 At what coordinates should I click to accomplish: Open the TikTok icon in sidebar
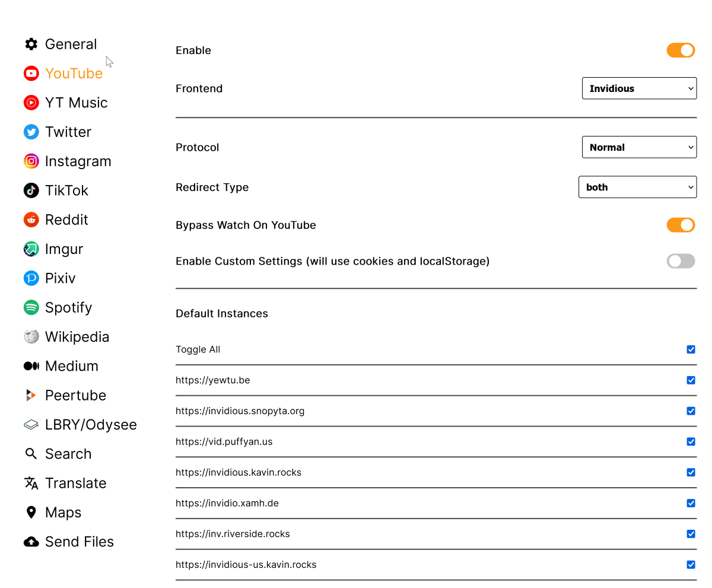coord(31,190)
